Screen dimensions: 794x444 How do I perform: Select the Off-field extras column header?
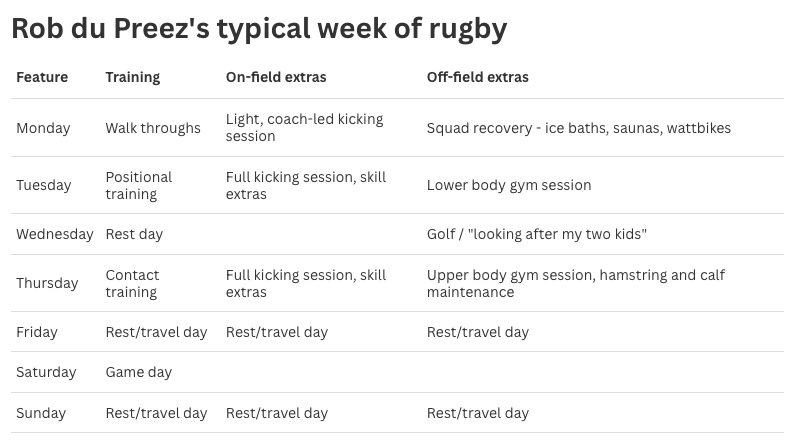[x=477, y=77]
